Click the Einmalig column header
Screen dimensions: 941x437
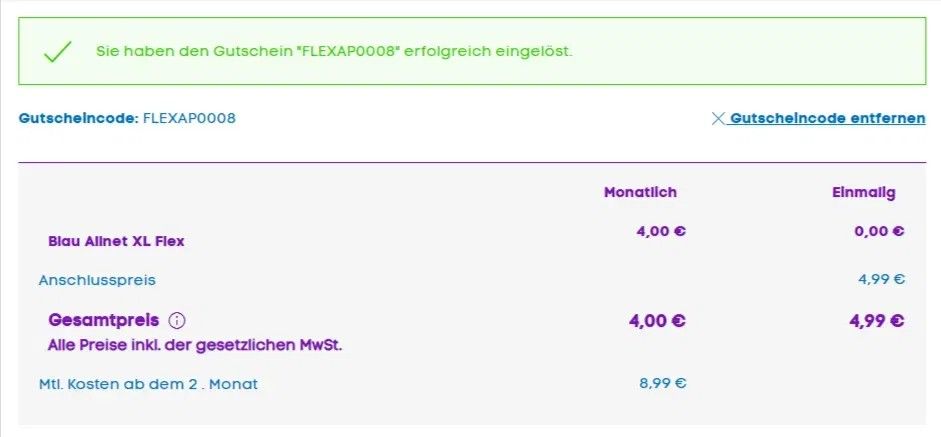[863, 192]
